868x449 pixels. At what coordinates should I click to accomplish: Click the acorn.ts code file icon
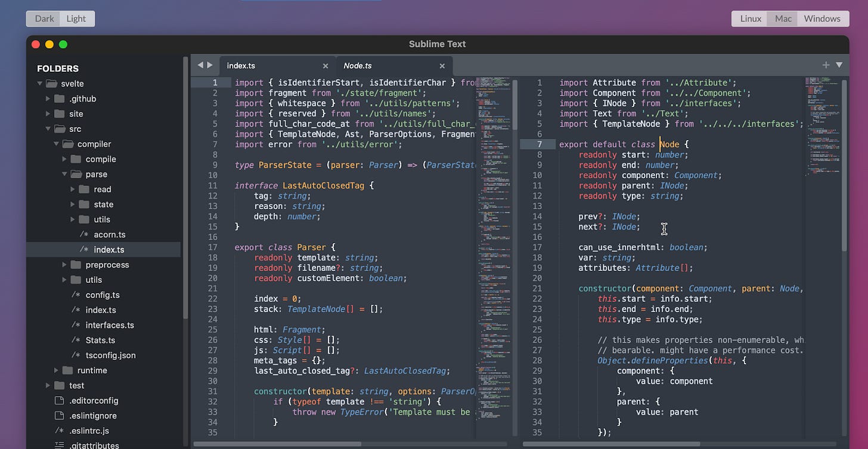(x=84, y=234)
